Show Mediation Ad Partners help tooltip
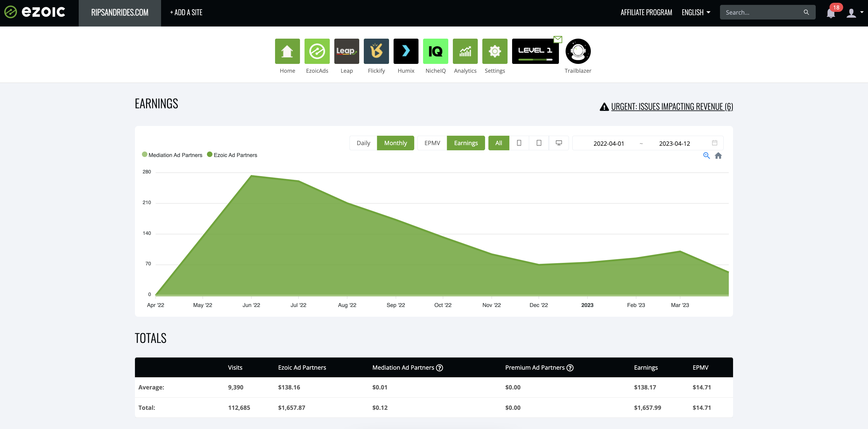The height and width of the screenshot is (429, 868). pyautogui.click(x=439, y=368)
